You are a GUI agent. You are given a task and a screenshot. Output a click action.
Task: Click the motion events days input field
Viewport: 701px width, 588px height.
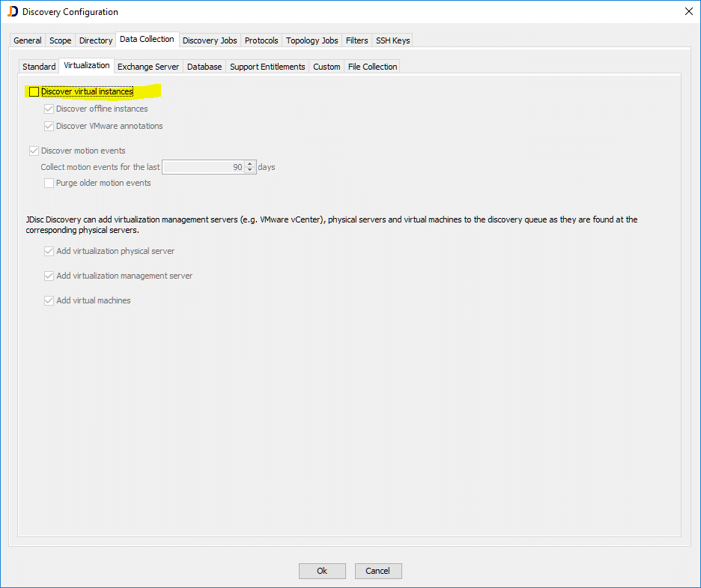(x=203, y=168)
